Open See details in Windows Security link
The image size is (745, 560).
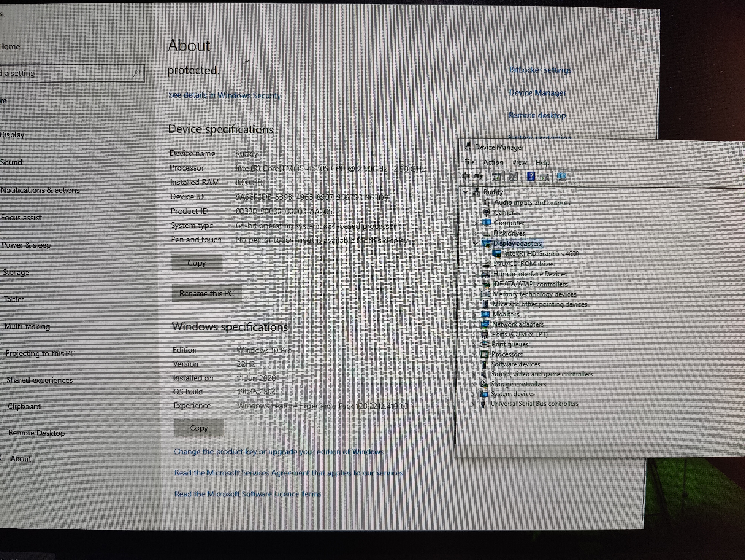(225, 95)
